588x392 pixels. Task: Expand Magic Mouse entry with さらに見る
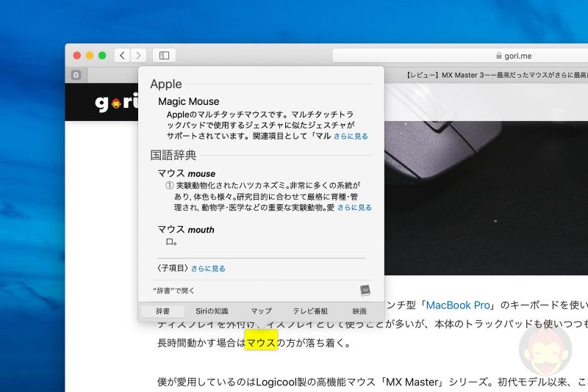[x=351, y=137]
